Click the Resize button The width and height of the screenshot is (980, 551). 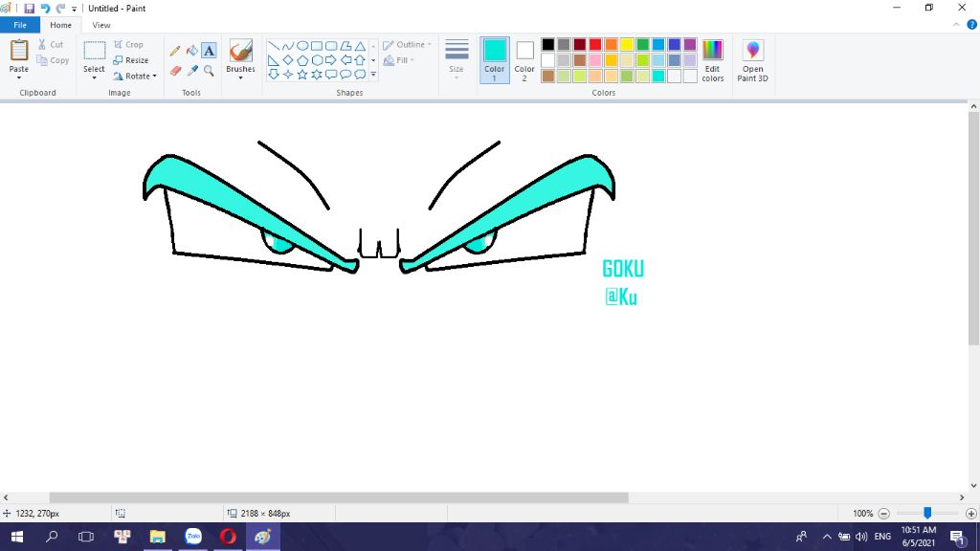point(130,60)
